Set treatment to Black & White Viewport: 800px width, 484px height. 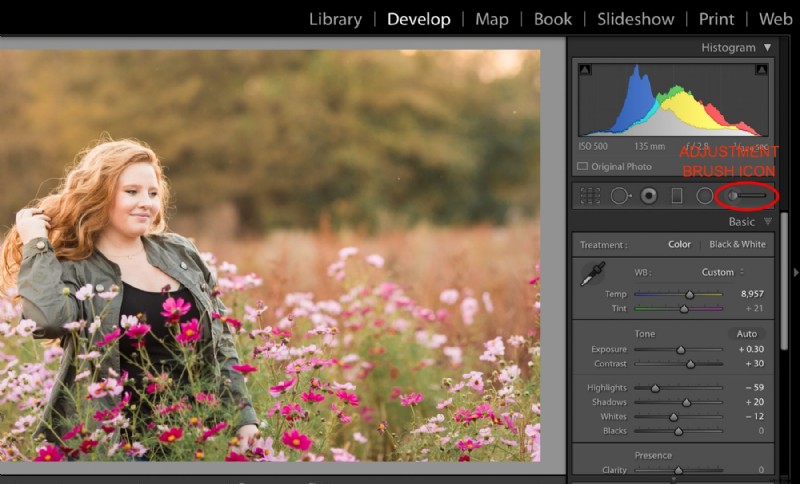point(737,244)
